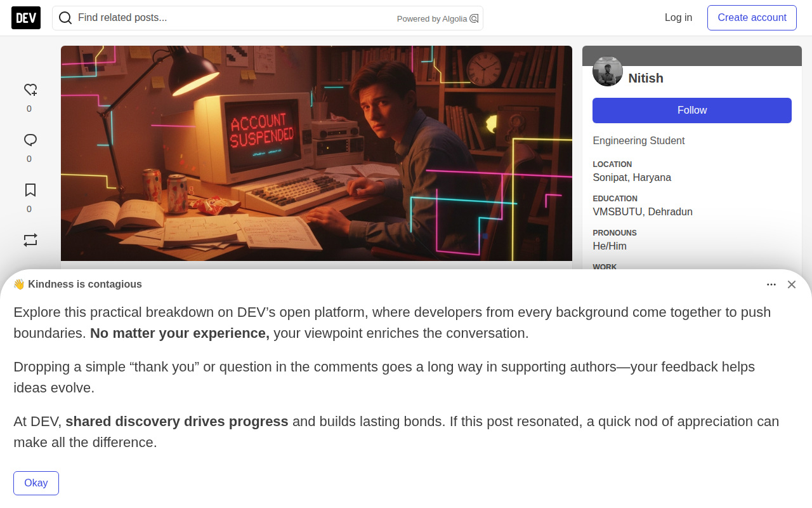The height and width of the screenshot is (508, 812).
Task: Click the Create account button
Action: [752, 18]
